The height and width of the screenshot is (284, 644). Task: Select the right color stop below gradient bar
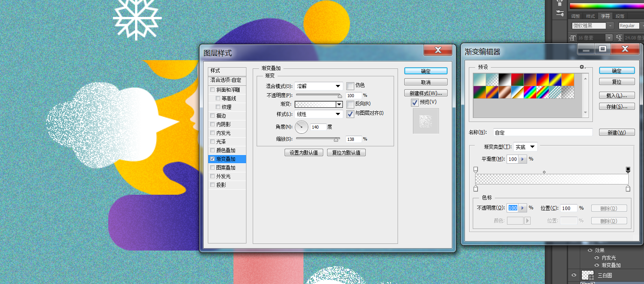(x=628, y=188)
